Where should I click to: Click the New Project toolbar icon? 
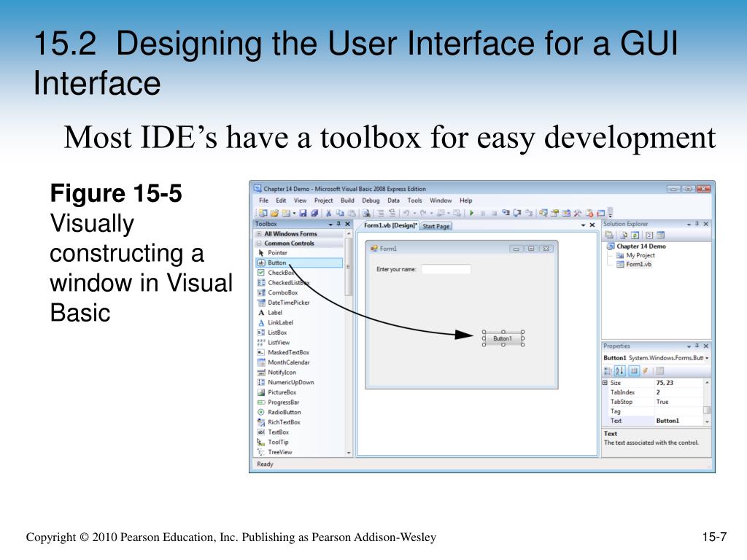pos(263,213)
